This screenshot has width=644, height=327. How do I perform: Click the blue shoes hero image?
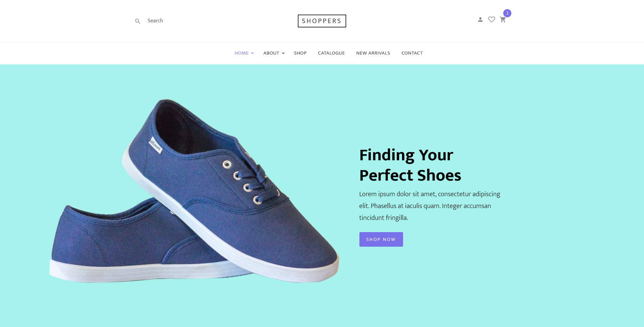[x=194, y=191]
